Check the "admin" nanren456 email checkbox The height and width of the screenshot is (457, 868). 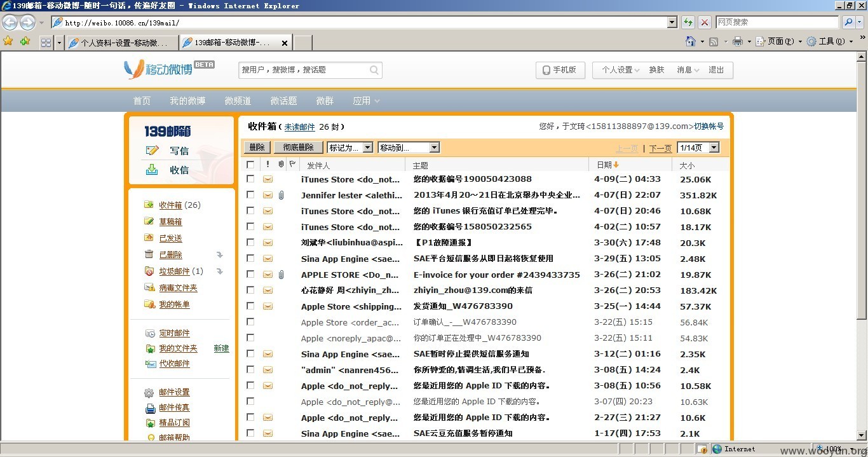(x=250, y=369)
